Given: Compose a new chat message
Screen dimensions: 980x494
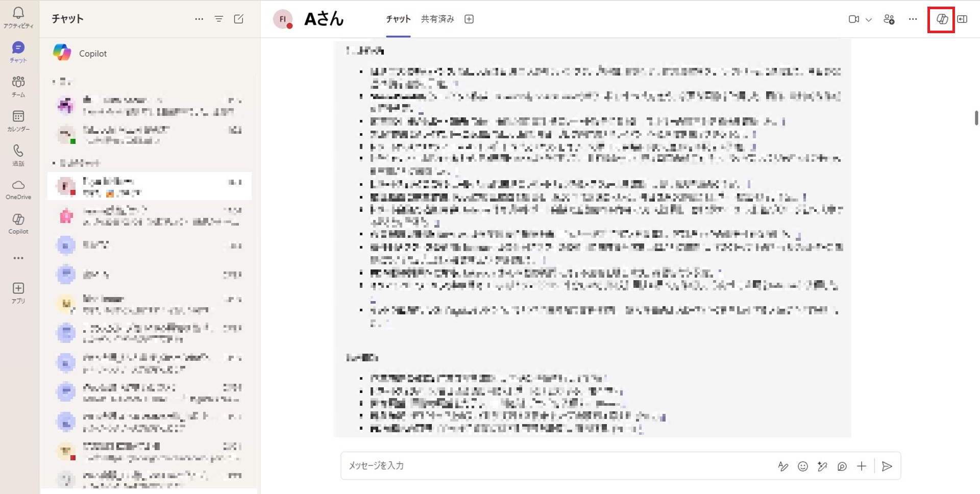Looking at the screenshot, I should [238, 19].
